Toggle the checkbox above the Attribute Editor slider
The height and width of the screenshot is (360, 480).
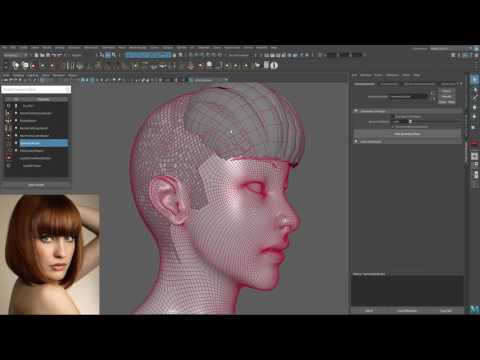coord(393,116)
